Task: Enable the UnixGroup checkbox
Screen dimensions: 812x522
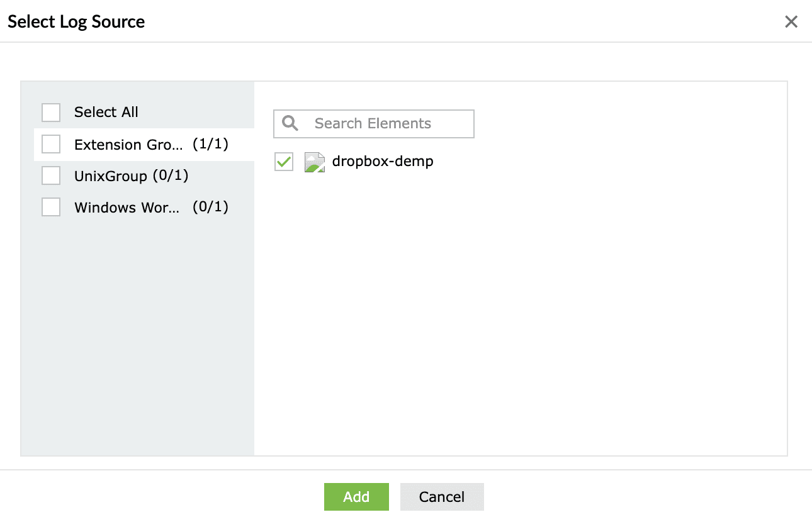Action: coord(51,176)
